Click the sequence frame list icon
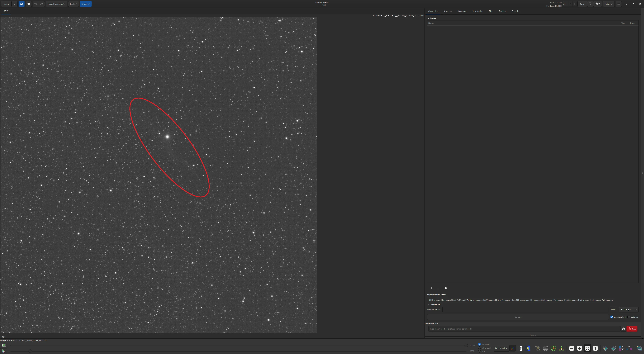Image resolution: width=644 pixels, height=354 pixels. [639, 348]
